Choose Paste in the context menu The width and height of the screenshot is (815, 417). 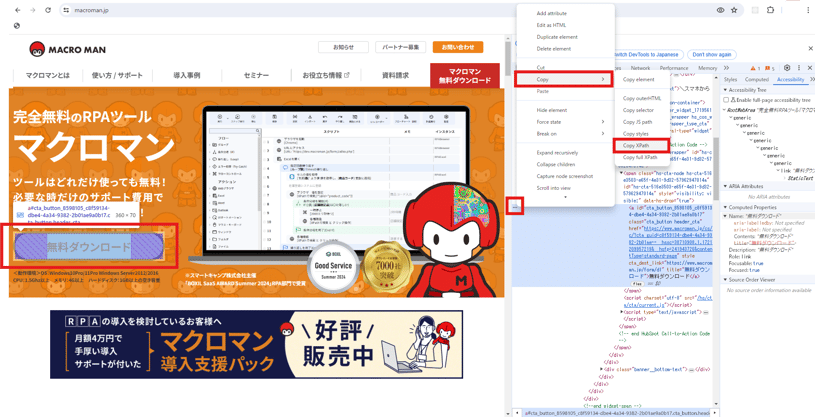542,92
